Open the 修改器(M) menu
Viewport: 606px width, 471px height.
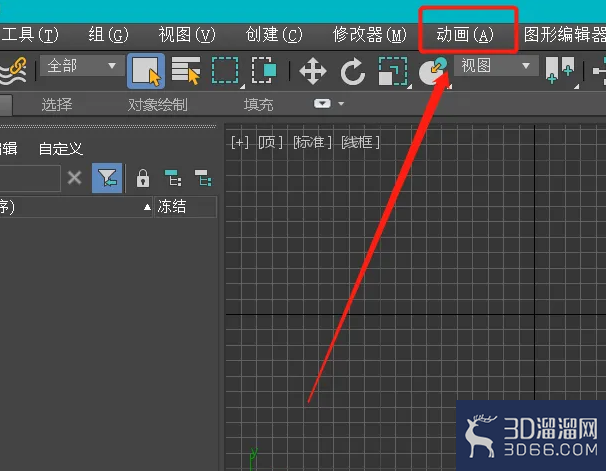(x=370, y=35)
